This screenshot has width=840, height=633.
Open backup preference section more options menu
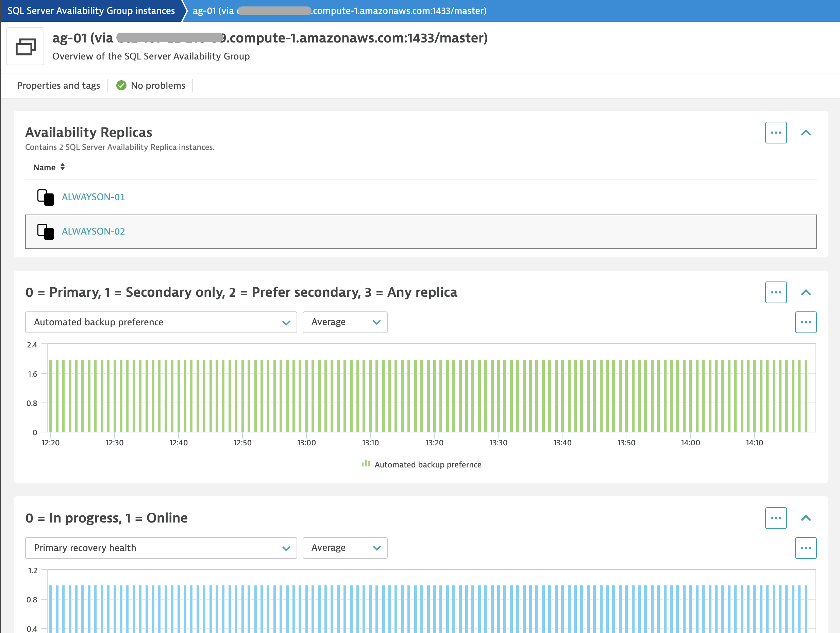[776, 292]
